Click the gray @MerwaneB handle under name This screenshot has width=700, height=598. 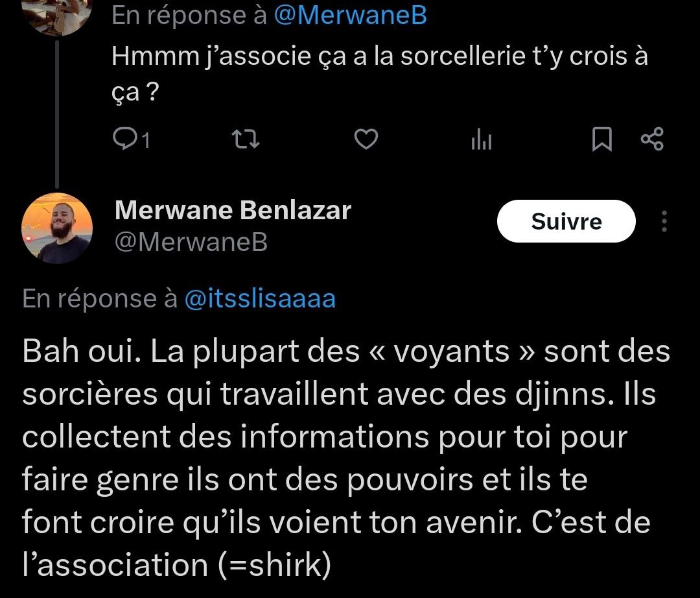click(191, 242)
